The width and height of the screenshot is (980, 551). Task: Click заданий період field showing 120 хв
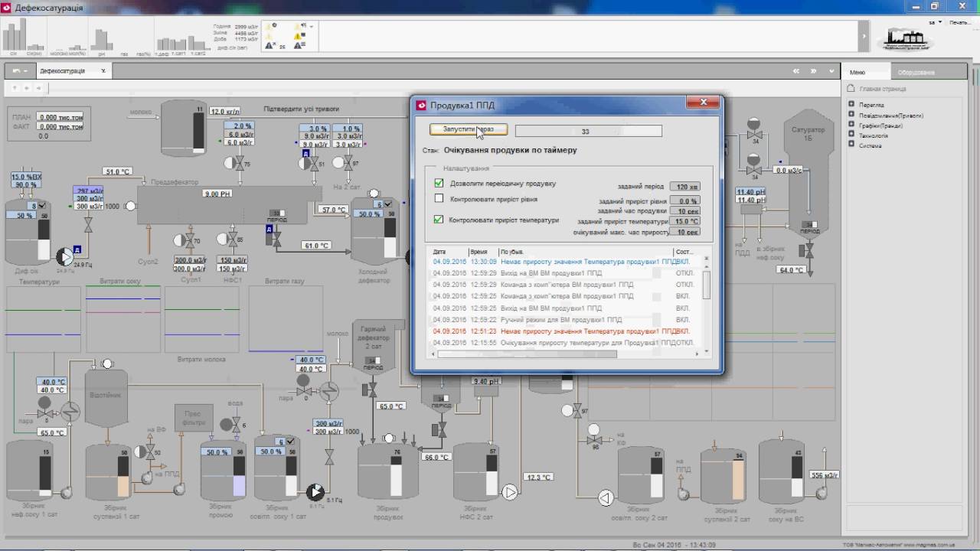684,186
